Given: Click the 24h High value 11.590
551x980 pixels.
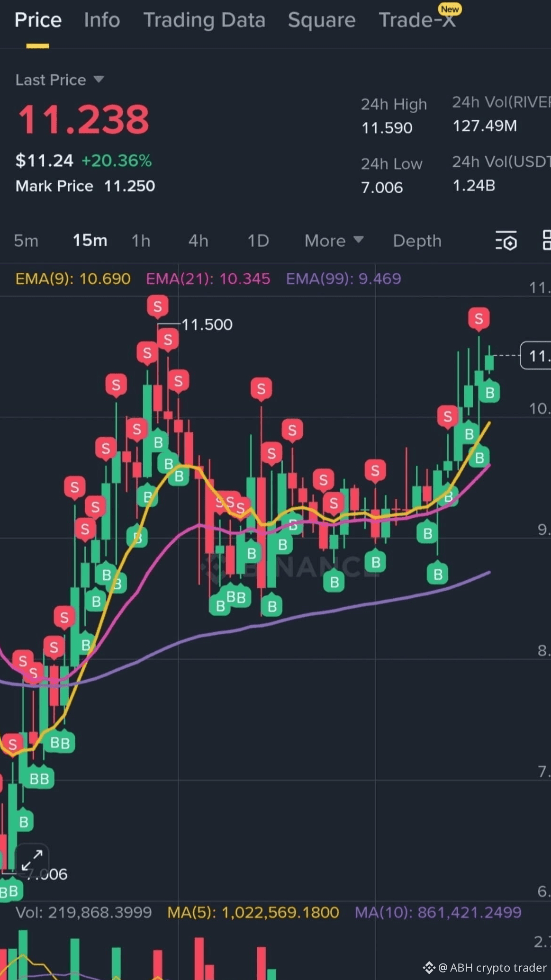Looking at the screenshot, I should point(387,128).
